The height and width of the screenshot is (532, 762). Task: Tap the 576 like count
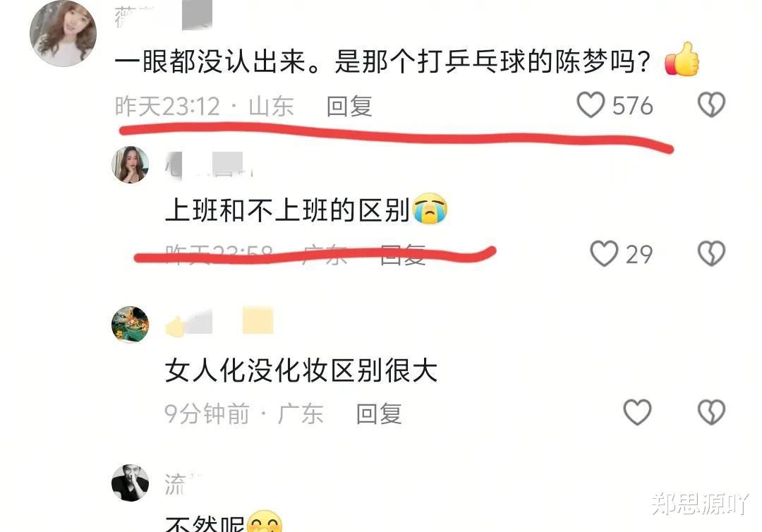tap(632, 106)
